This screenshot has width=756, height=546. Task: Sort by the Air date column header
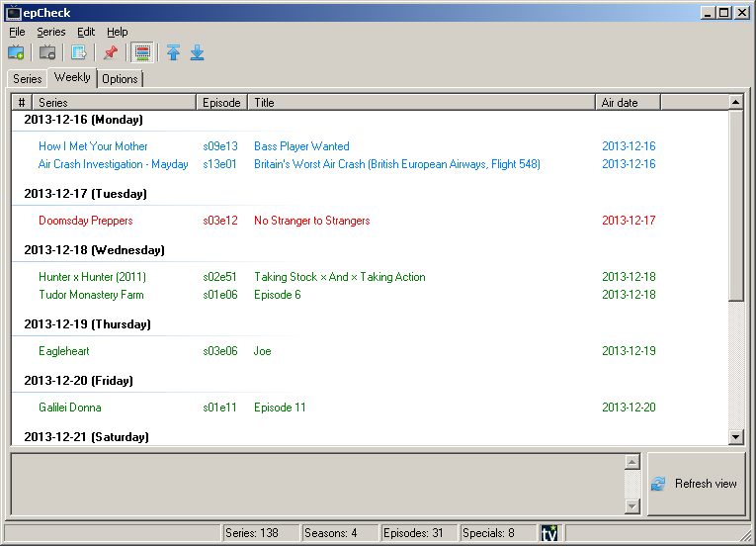pyautogui.click(x=628, y=102)
